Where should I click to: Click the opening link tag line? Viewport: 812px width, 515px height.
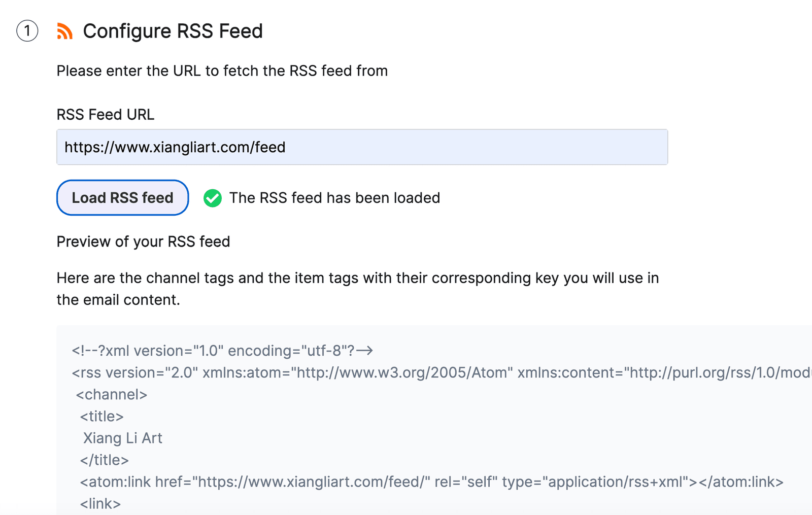(x=100, y=503)
